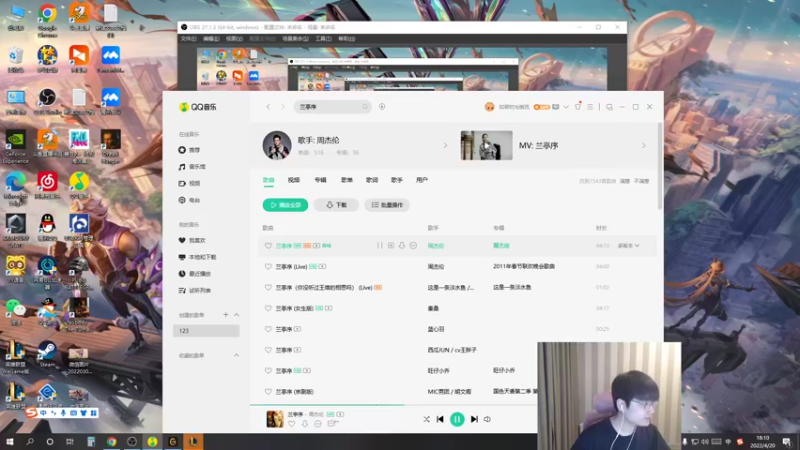Like the 兰亭序 song by 西瓜JUN
Viewport: 800px width, 450px height.
pos(268,350)
